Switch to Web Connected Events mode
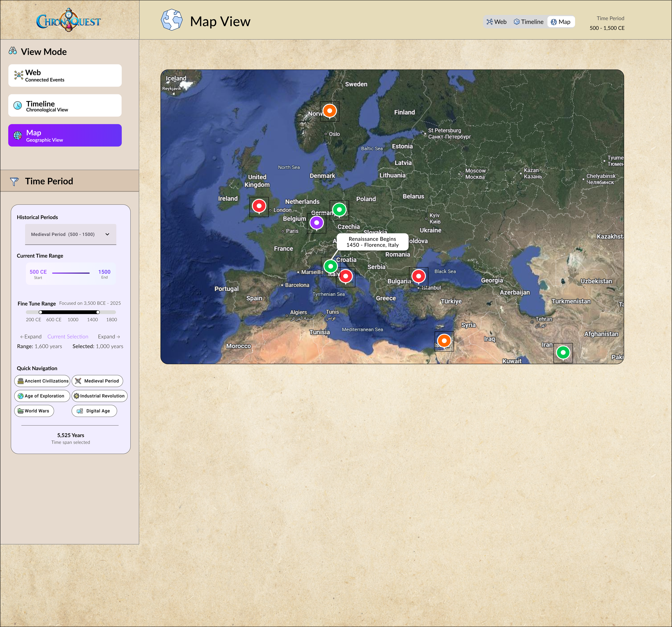The width and height of the screenshot is (672, 627). click(x=65, y=76)
